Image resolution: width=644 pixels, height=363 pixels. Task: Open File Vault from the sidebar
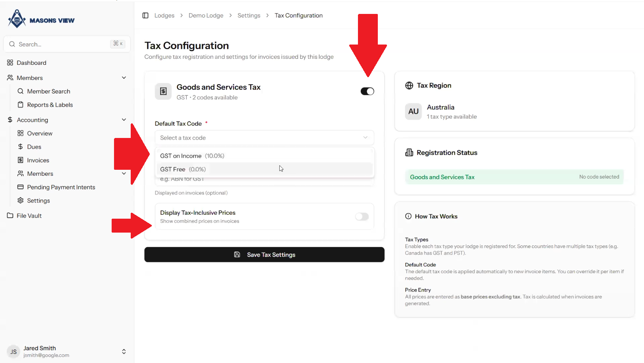29,216
